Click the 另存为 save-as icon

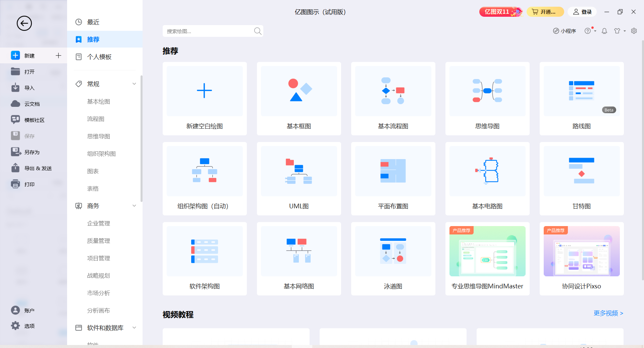point(16,152)
